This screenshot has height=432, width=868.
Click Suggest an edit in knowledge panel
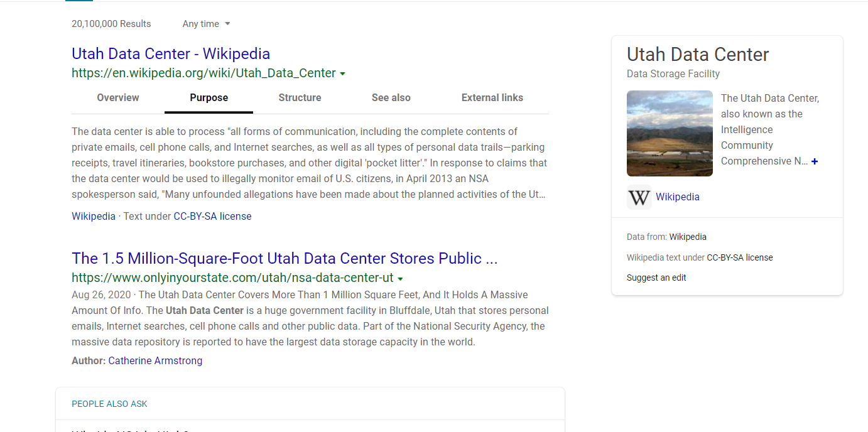pyautogui.click(x=656, y=278)
